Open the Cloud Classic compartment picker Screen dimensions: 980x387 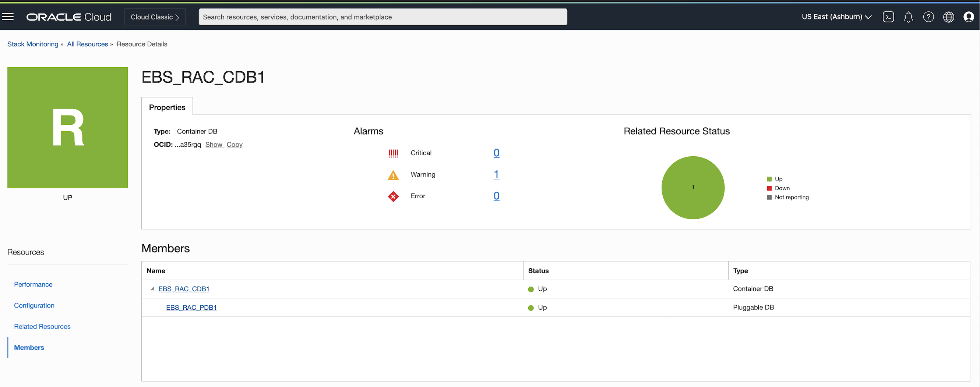(x=155, y=17)
